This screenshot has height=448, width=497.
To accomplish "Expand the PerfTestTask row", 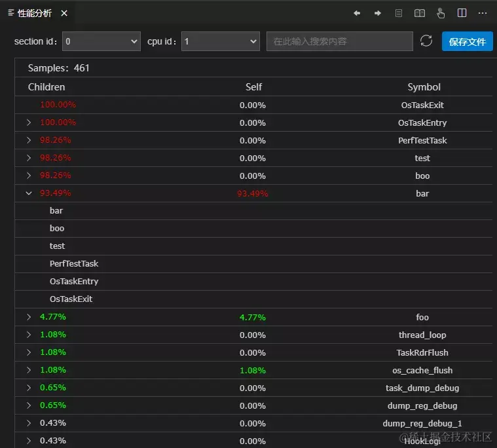I will pyautogui.click(x=29, y=140).
